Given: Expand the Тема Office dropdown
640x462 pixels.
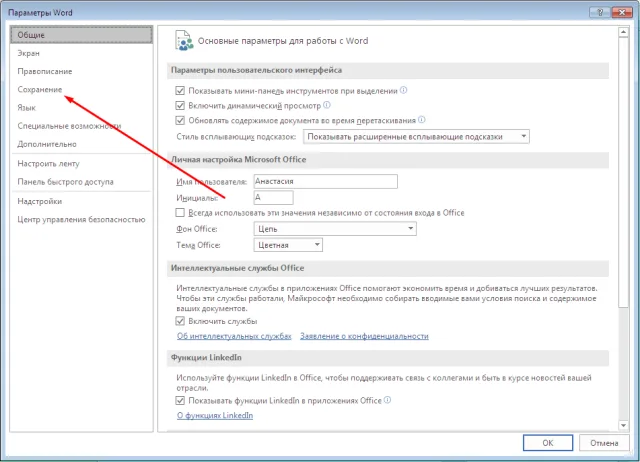Looking at the screenshot, I should (x=288, y=245).
